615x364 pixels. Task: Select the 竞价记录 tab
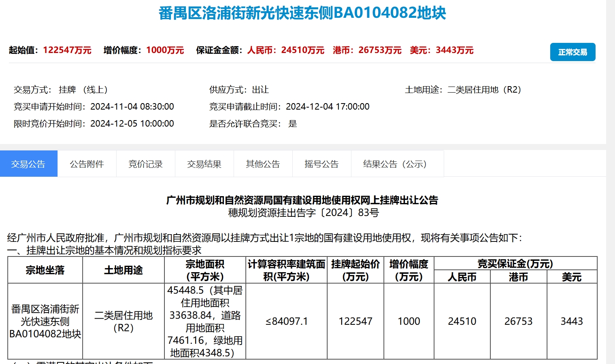145,164
